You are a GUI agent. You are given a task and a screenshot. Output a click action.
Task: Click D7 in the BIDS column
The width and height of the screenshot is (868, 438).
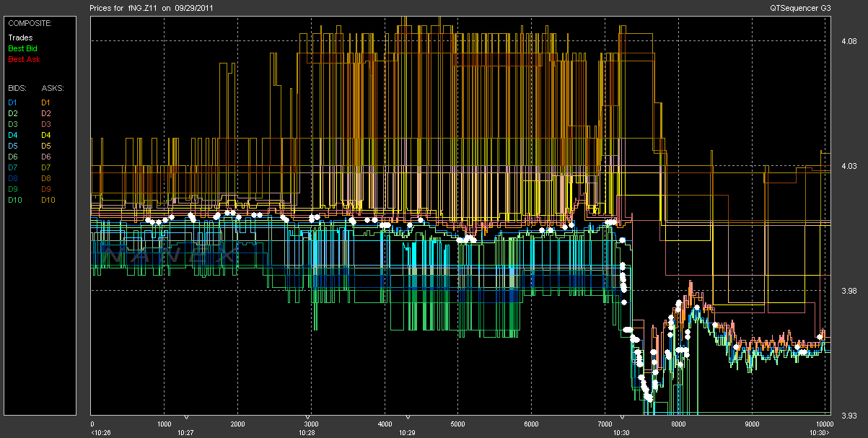[12, 167]
